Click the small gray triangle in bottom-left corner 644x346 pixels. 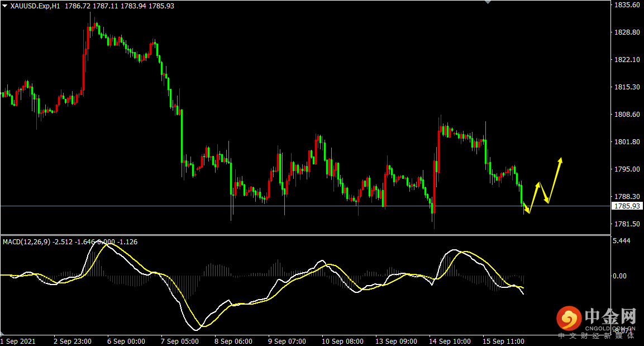2,333
